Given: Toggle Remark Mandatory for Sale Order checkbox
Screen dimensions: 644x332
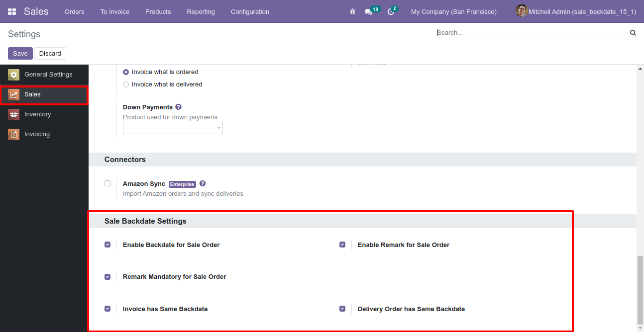Looking at the screenshot, I should pos(107,277).
